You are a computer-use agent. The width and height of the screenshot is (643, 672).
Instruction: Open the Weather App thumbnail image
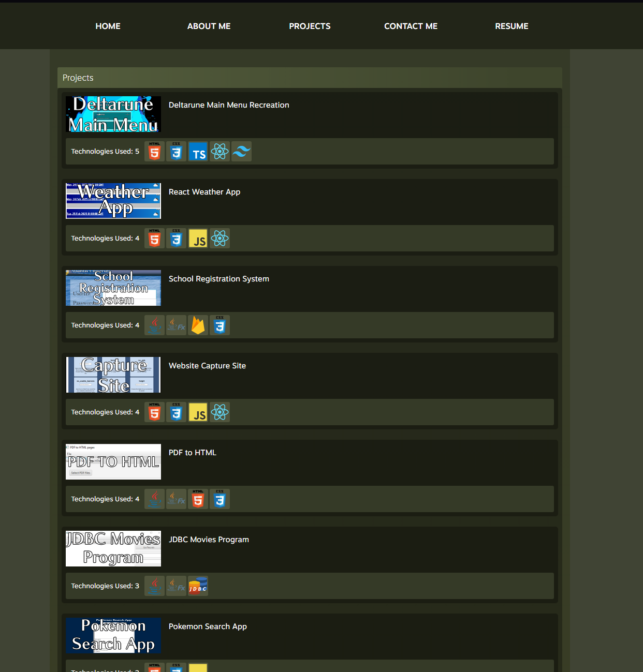[x=113, y=201]
